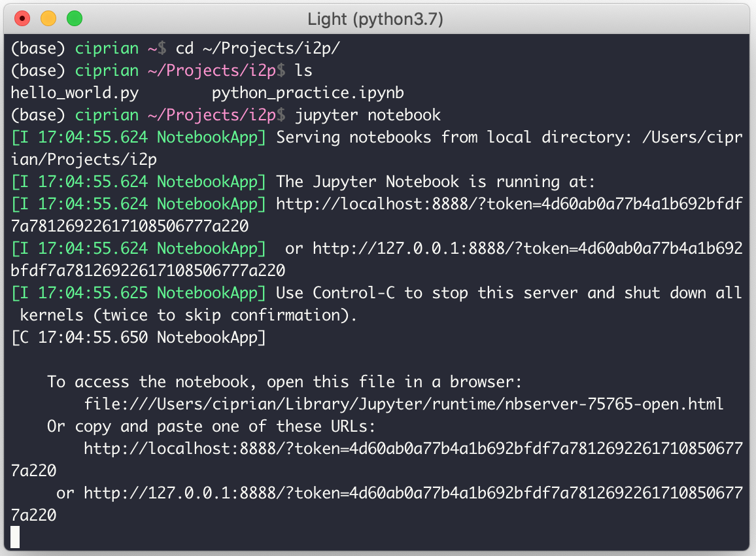Click the 'jupyter notebook' command text
This screenshot has height=556, width=756.
[368, 114]
